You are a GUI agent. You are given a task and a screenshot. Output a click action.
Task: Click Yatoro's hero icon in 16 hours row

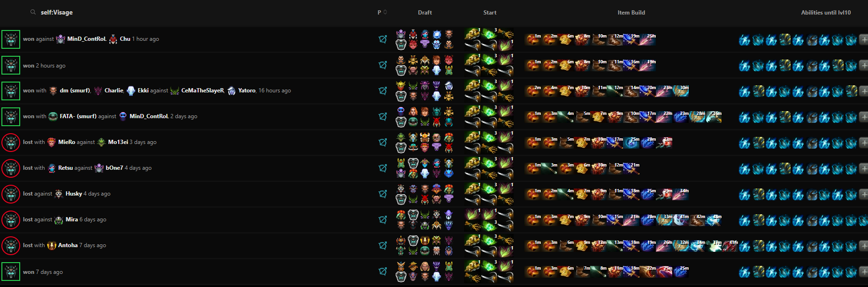click(x=231, y=91)
